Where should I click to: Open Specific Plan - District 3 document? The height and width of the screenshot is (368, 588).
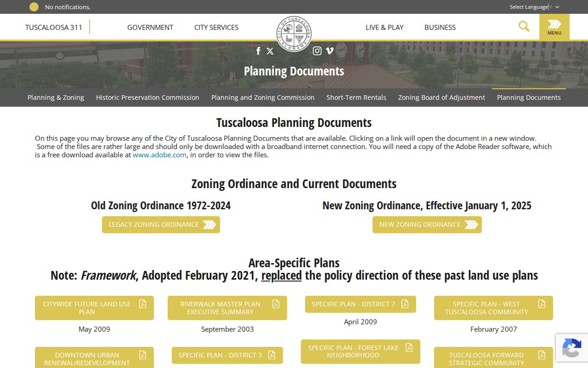click(x=227, y=355)
